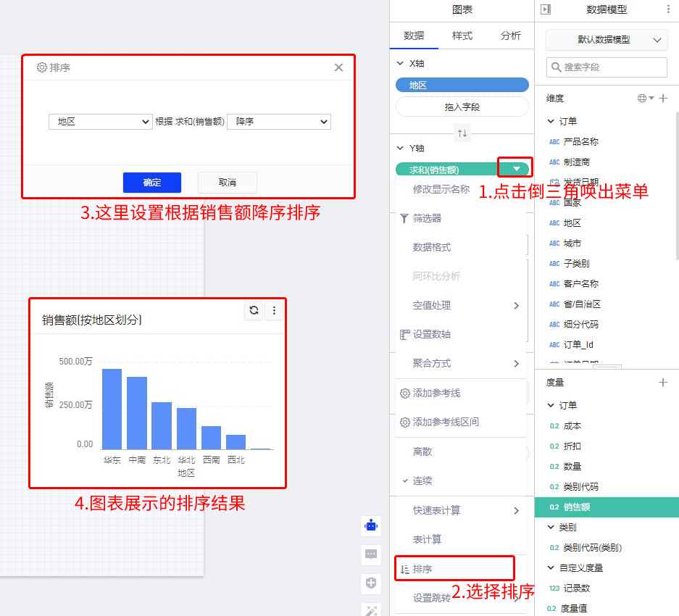Switch to the 样式 tab
The height and width of the screenshot is (616, 679).
(x=462, y=36)
